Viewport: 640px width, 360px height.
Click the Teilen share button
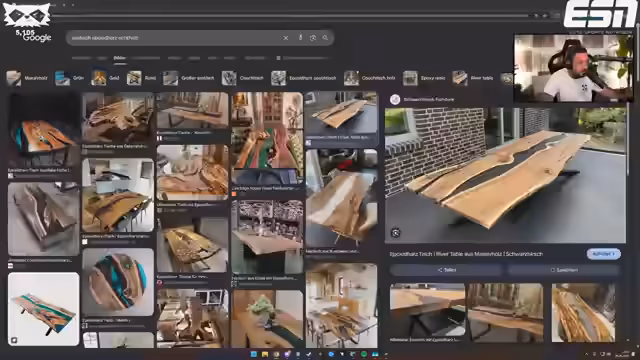pos(446,270)
